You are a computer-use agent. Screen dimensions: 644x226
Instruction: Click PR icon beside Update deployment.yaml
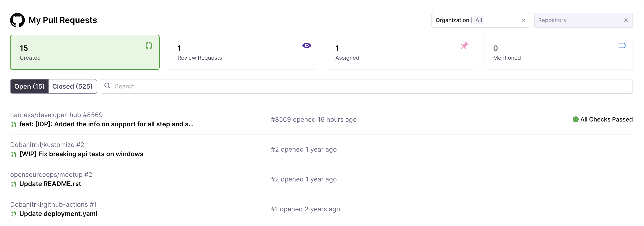(14, 214)
